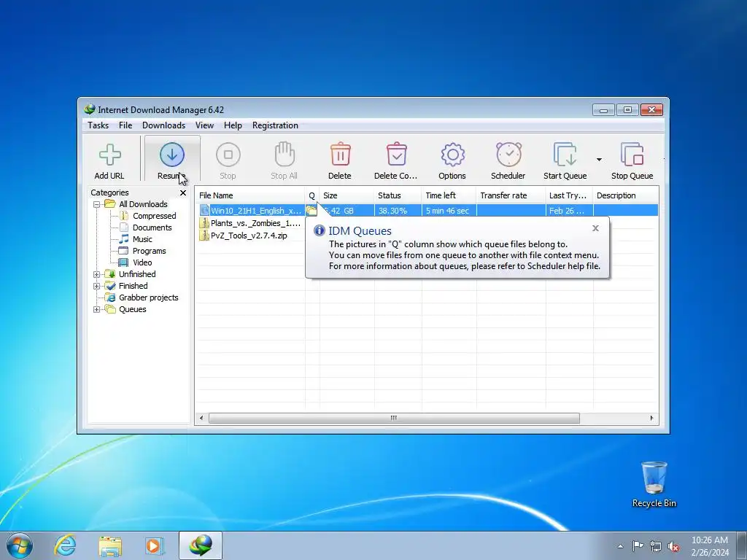Click the 5 min 46 sec cell
This screenshot has height=560, width=747.
click(449, 211)
